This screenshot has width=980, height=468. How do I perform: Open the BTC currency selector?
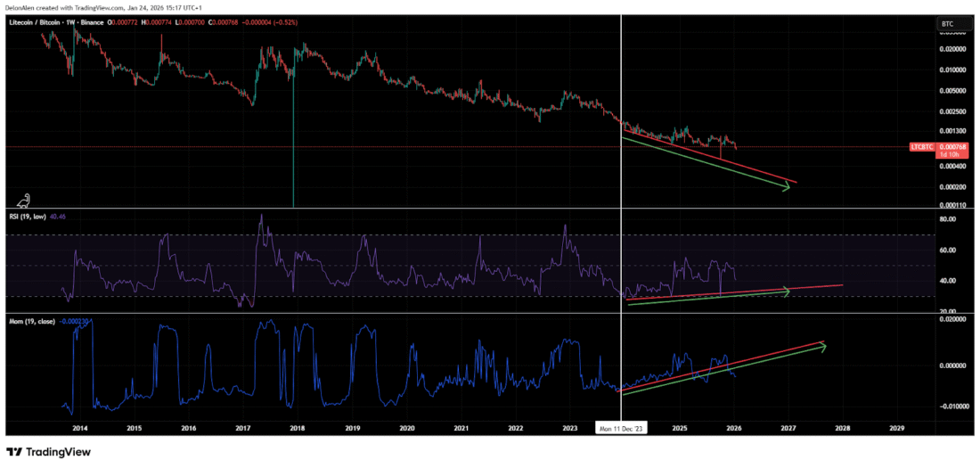pos(949,23)
